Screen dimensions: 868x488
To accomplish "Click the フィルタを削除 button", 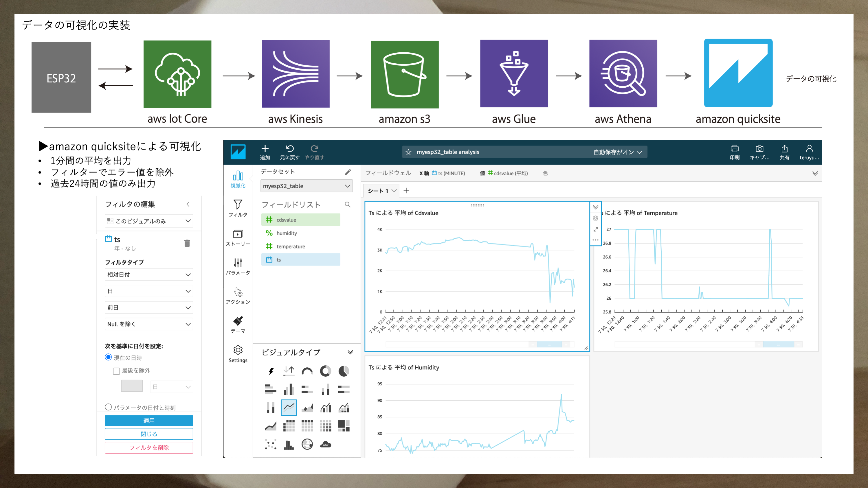I will 148,448.
